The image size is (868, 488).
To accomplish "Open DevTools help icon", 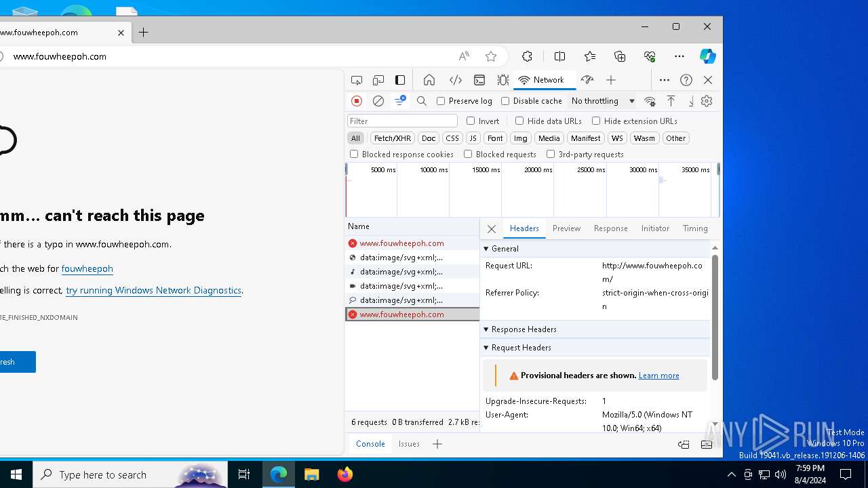I will [686, 80].
